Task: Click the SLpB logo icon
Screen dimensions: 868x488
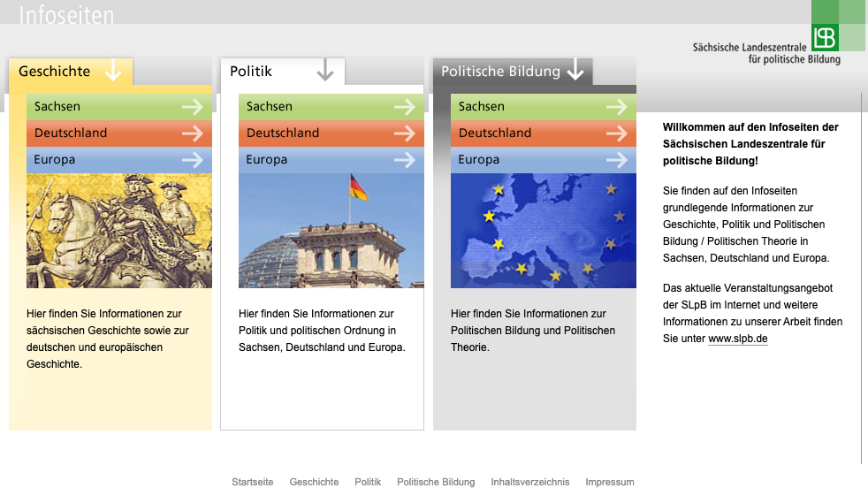Action: [825, 36]
